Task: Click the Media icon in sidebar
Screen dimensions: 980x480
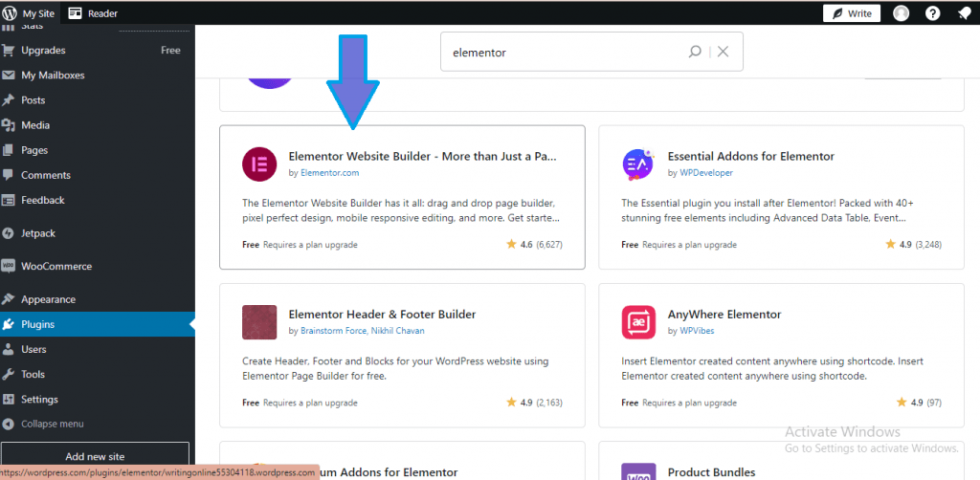Action: [x=8, y=125]
